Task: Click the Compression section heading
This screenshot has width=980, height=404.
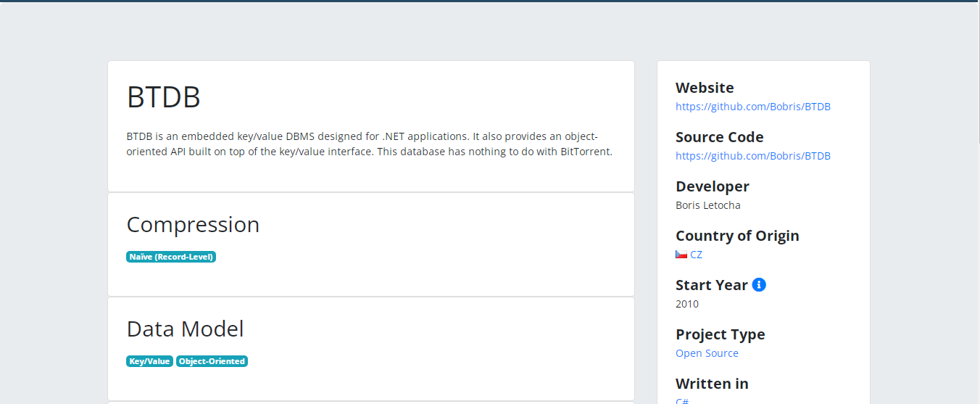Action: pos(193,225)
